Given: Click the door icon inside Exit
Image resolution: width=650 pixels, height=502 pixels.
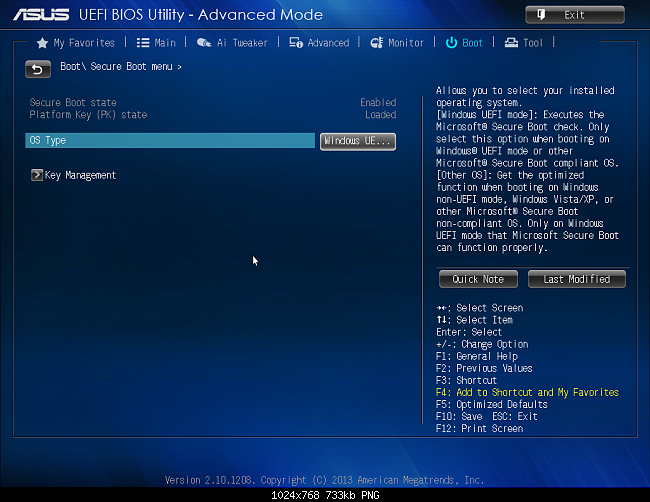Looking at the screenshot, I should (x=541, y=15).
